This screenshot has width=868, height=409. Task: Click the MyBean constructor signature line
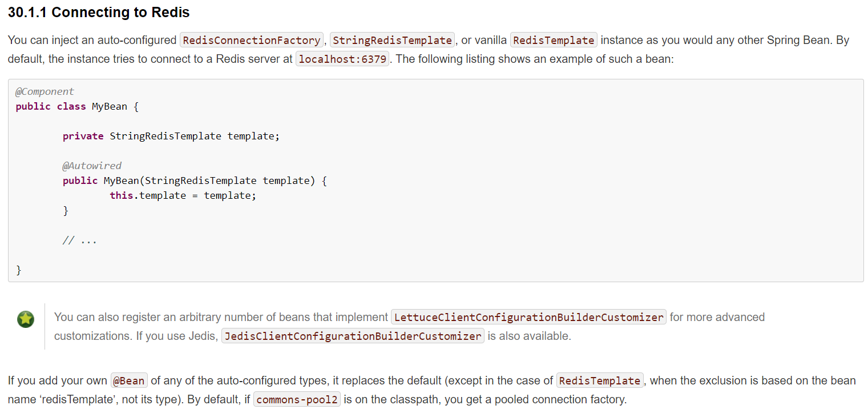195,181
